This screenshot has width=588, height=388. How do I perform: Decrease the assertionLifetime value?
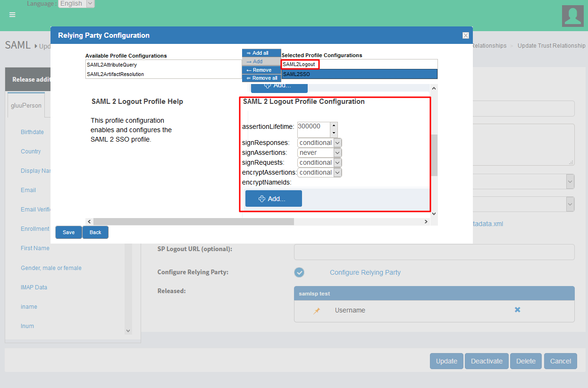[334, 134]
